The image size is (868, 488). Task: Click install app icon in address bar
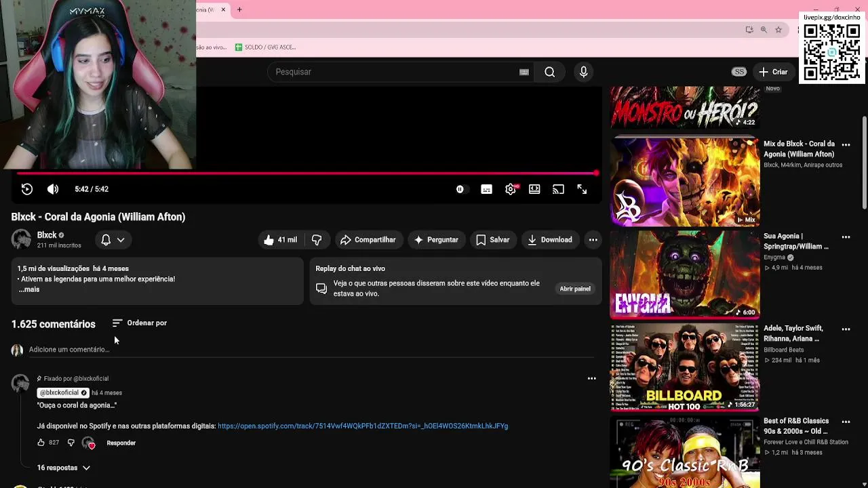pos(749,30)
